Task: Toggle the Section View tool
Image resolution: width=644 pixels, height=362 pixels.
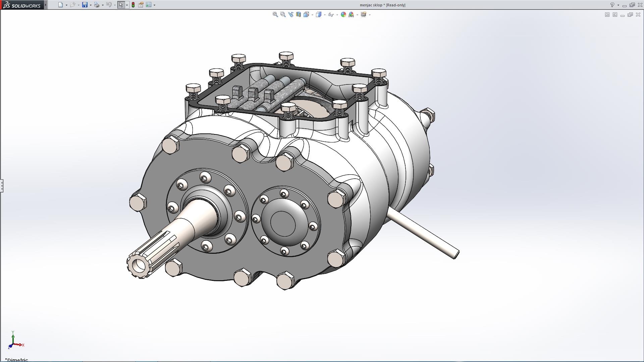Action: (298, 14)
